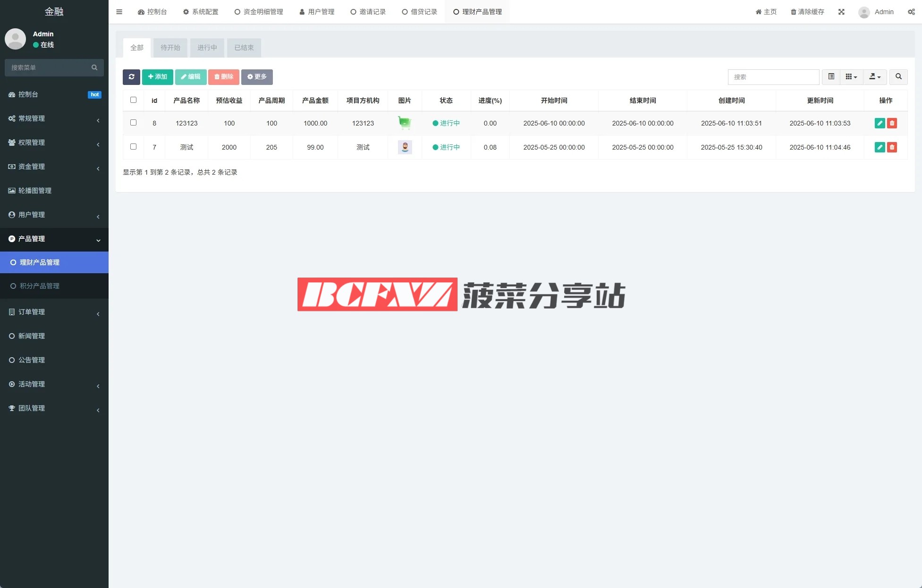Open the shopping cart product thumbnail

coord(405,123)
